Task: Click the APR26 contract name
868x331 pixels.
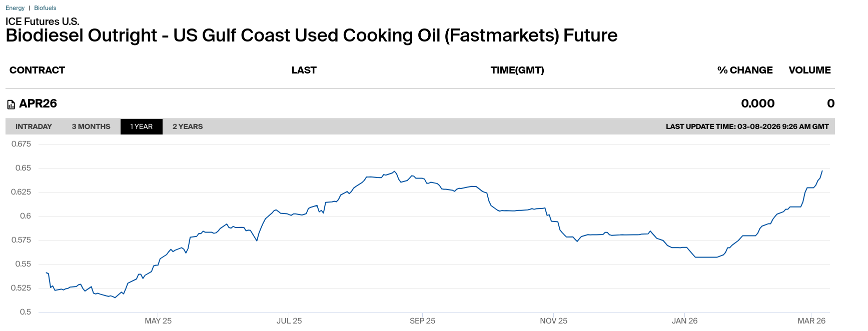Action: pos(38,103)
